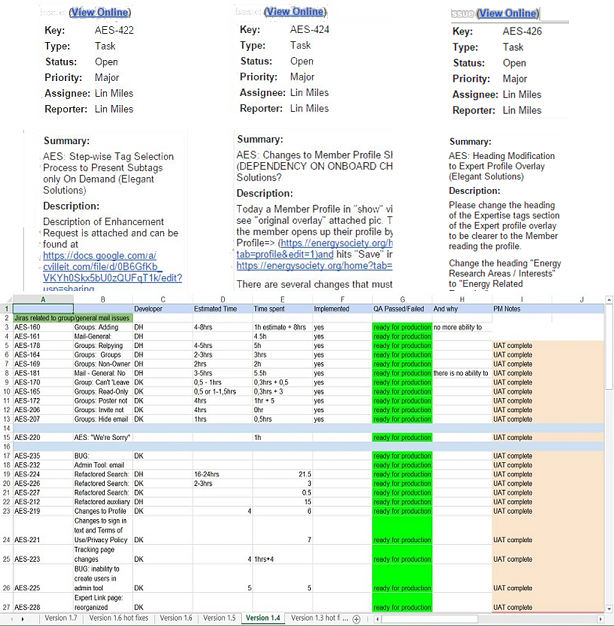
Task: Select column A header
Action: pos(43,299)
